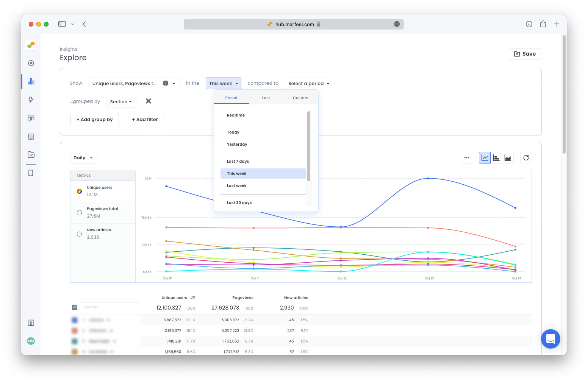Remove the Section grouping with X

tap(149, 101)
